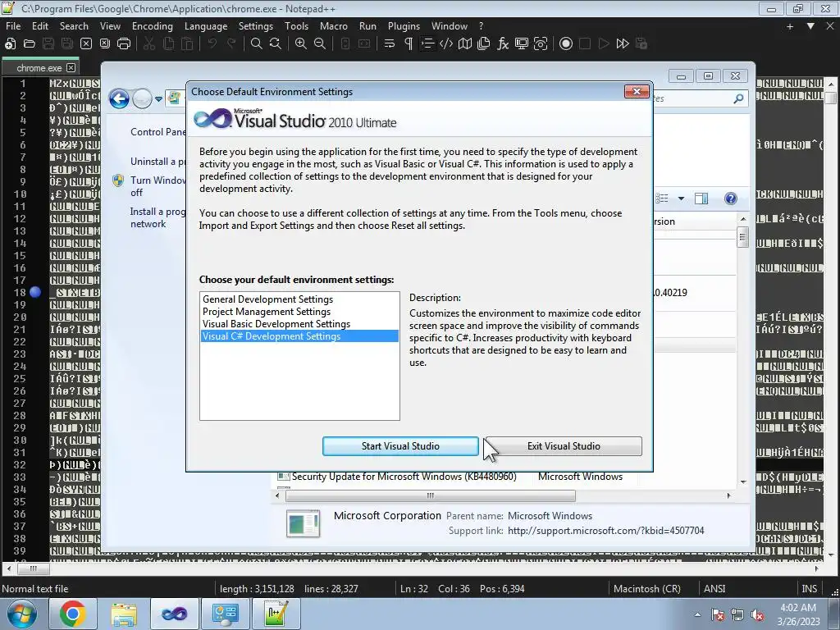Screen dimensions: 840x630
Task: Click the Open file folder icon in Notepad++
Action: [30, 44]
